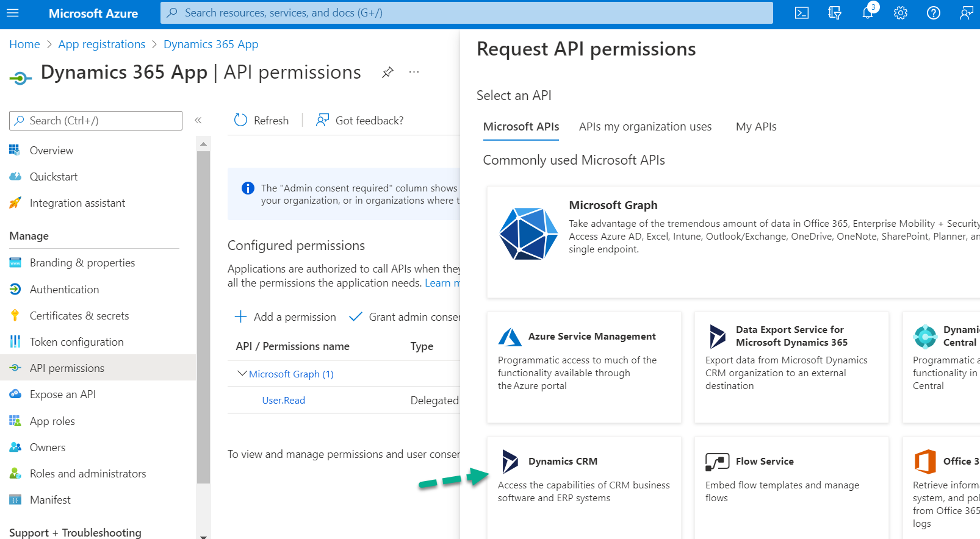
Task: Click the Roles and administrators icon
Action: (15, 473)
